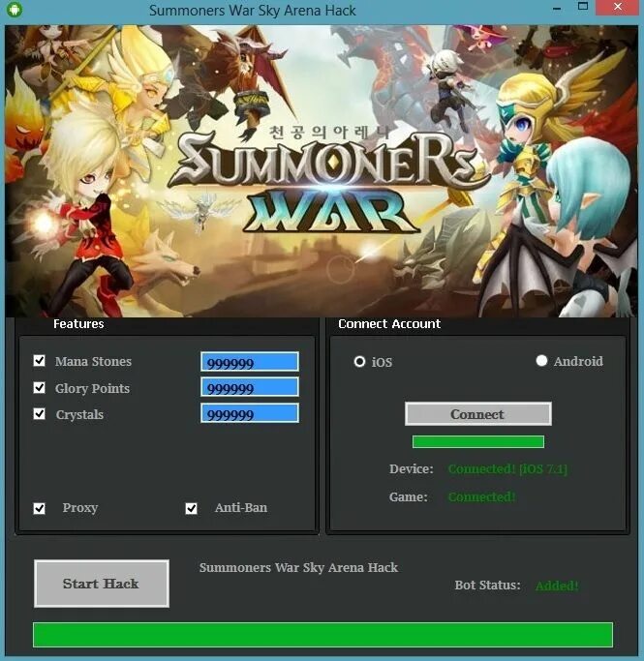
Task: Click the 'Bot Status:' label
Action: coord(487,586)
